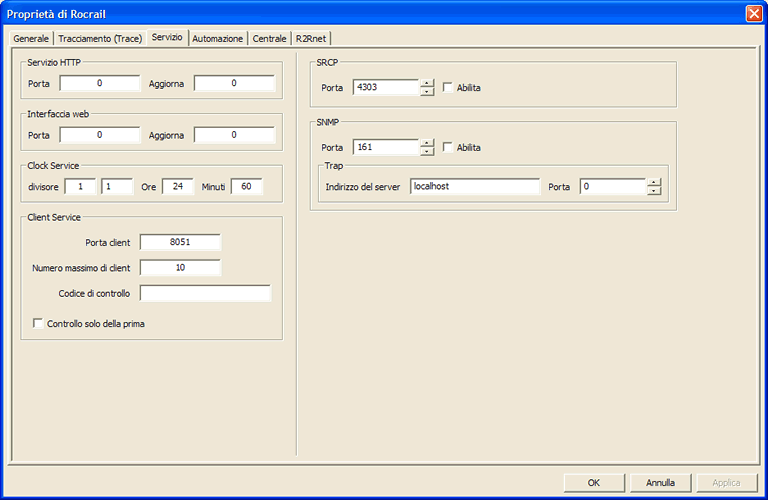The image size is (768, 500).
Task: Decrease the SNMP port using down arrow
Action: 427,152
